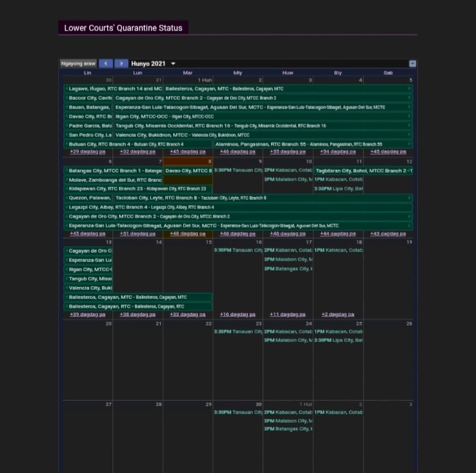Go to previous month with left arrow
The image size is (476, 473).
[x=106, y=64]
